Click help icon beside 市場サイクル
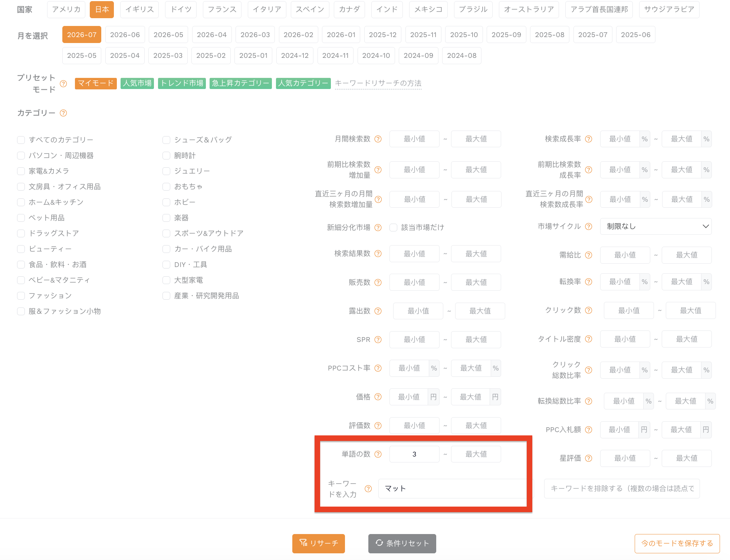Image resolution: width=730 pixels, height=560 pixels. pyautogui.click(x=589, y=227)
